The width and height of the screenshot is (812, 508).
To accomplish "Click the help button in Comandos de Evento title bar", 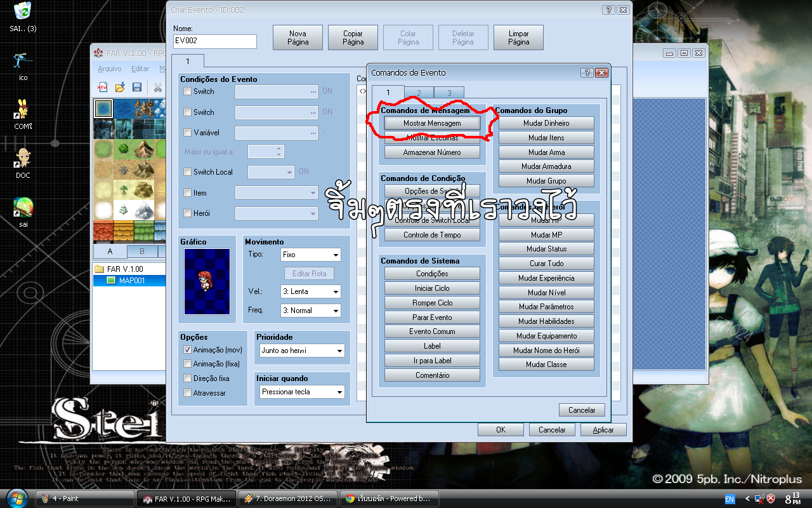I will click(587, 73).
